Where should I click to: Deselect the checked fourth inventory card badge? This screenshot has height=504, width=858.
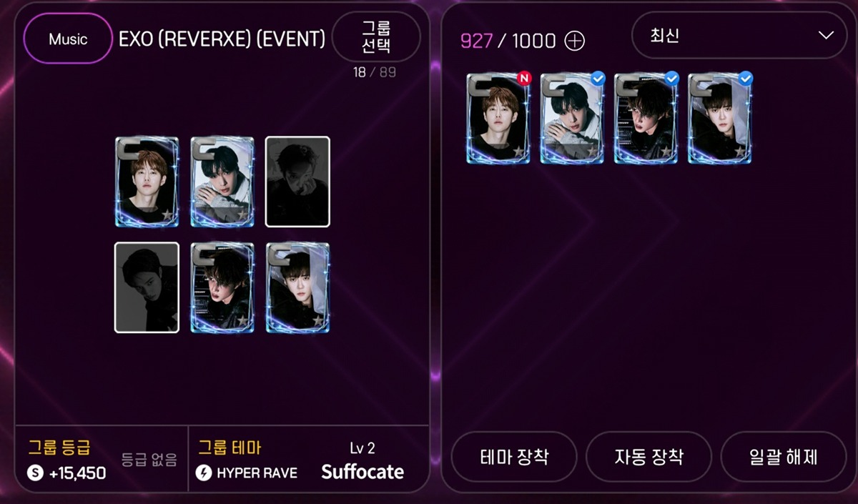coord(745,79)
